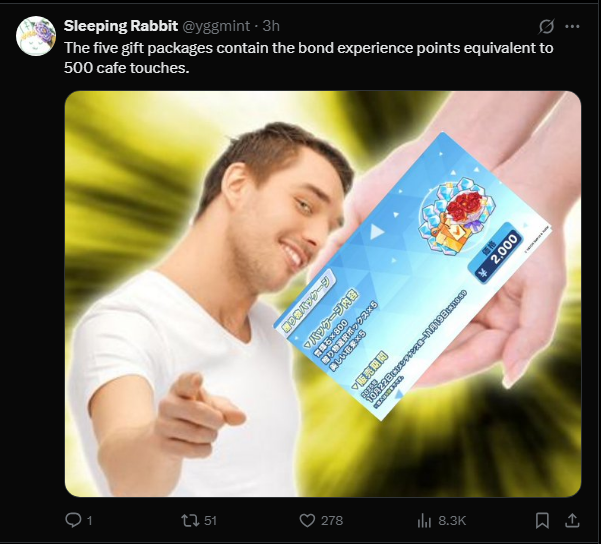Repost using the retweet arrows icon
The image size is (601, 544).
[190, 520]
